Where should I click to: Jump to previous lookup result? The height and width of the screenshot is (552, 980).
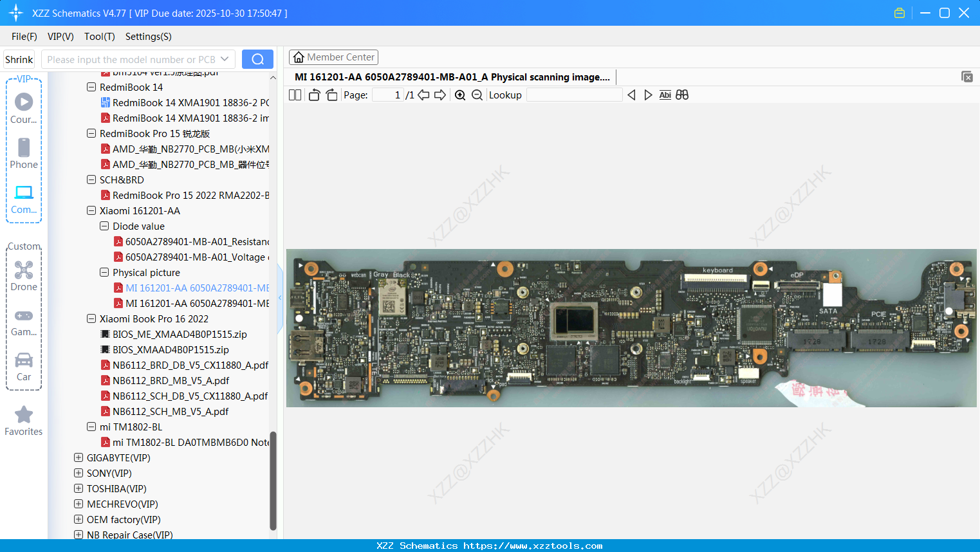coord(631,95)
